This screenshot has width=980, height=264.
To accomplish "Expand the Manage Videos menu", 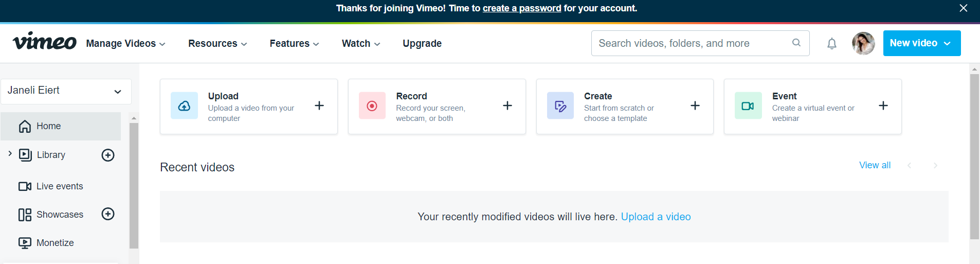I will coord(125,44).
